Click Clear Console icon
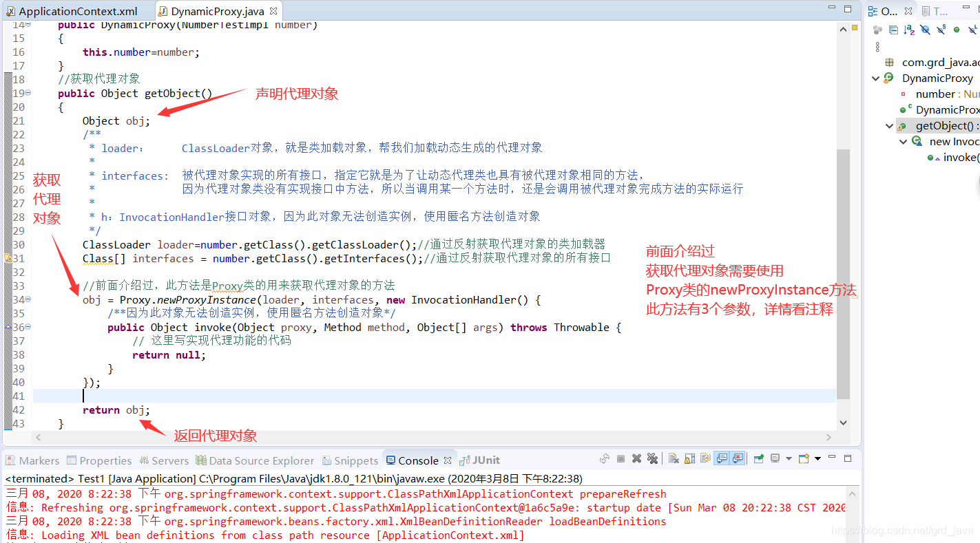 (674, 459)
